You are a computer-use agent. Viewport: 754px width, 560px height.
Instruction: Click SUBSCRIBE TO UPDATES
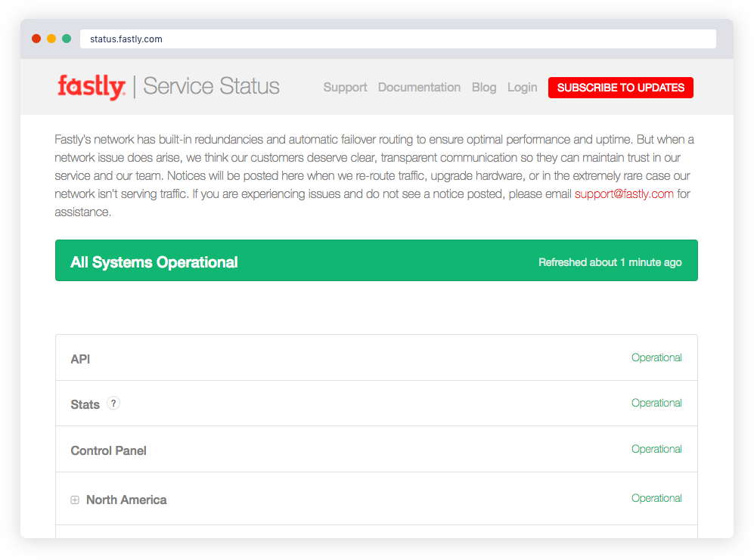(x=620, y=87)
